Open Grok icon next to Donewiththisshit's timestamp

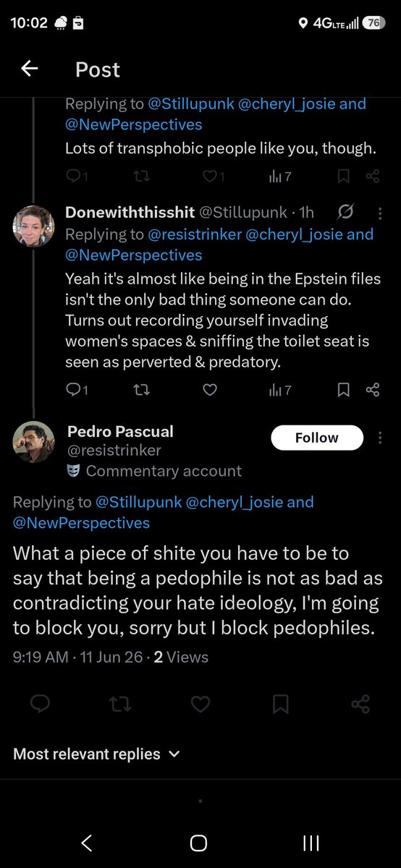click(x=346, y=212)
